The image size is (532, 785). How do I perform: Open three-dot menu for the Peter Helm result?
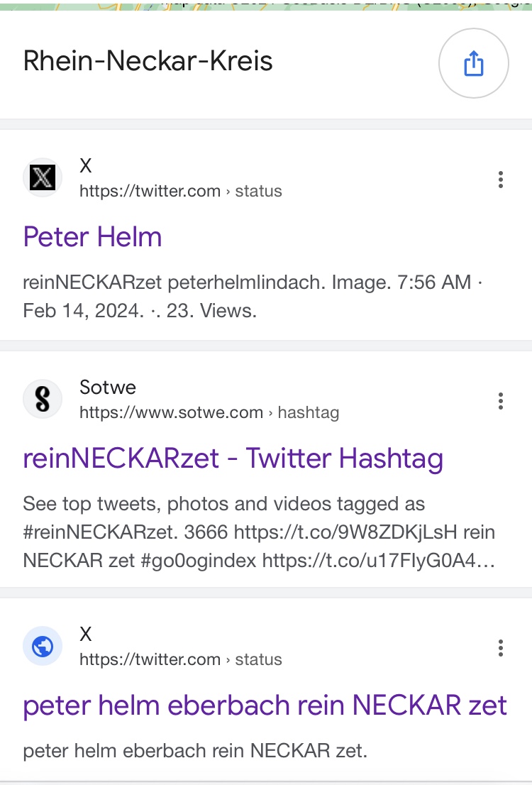(500, 180)
